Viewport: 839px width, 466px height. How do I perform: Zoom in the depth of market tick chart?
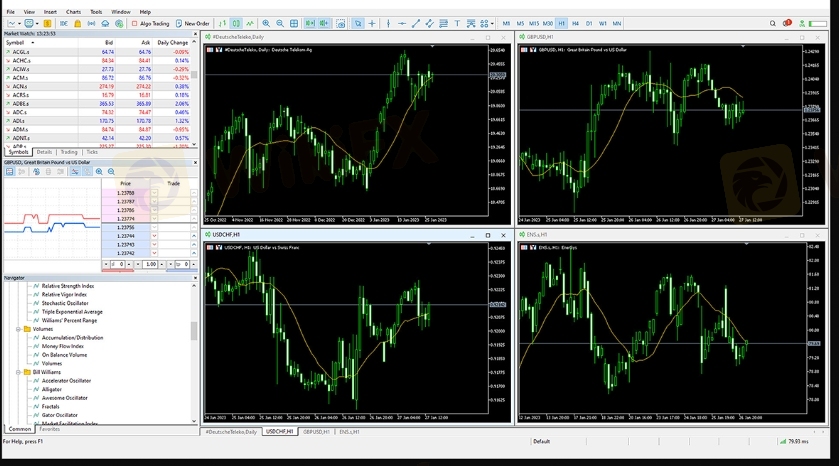[x=99, y=172]
